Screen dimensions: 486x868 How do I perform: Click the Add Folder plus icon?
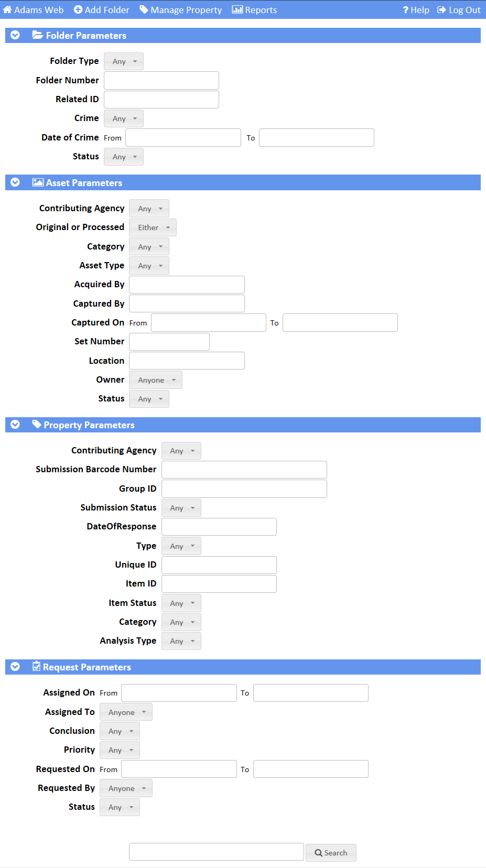pos(78,10)
